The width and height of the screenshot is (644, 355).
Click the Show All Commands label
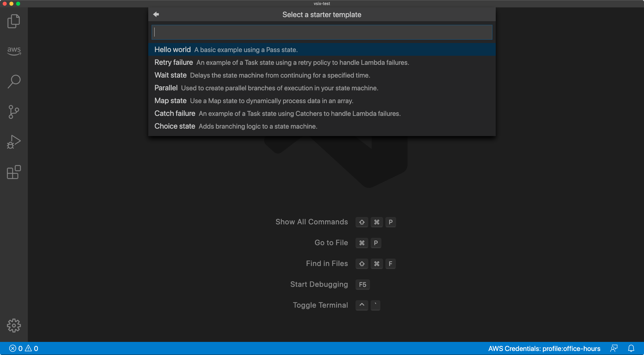[312, 222]
